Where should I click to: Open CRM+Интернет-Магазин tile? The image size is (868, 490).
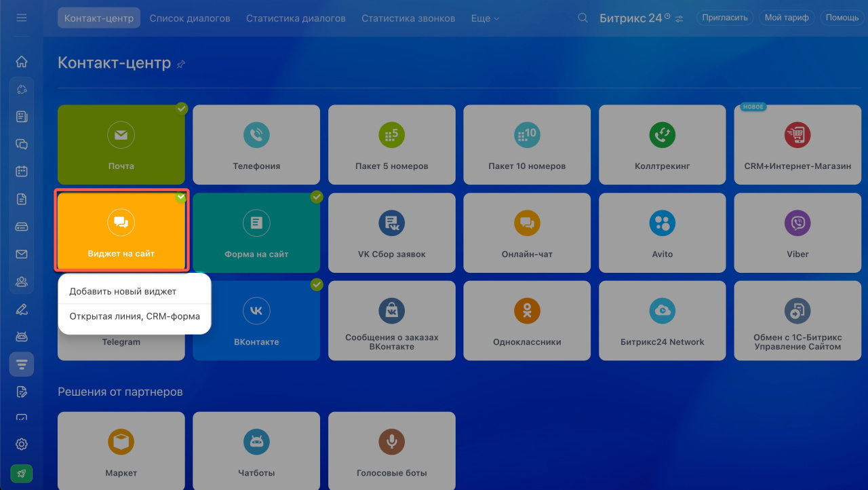[797, 145]
